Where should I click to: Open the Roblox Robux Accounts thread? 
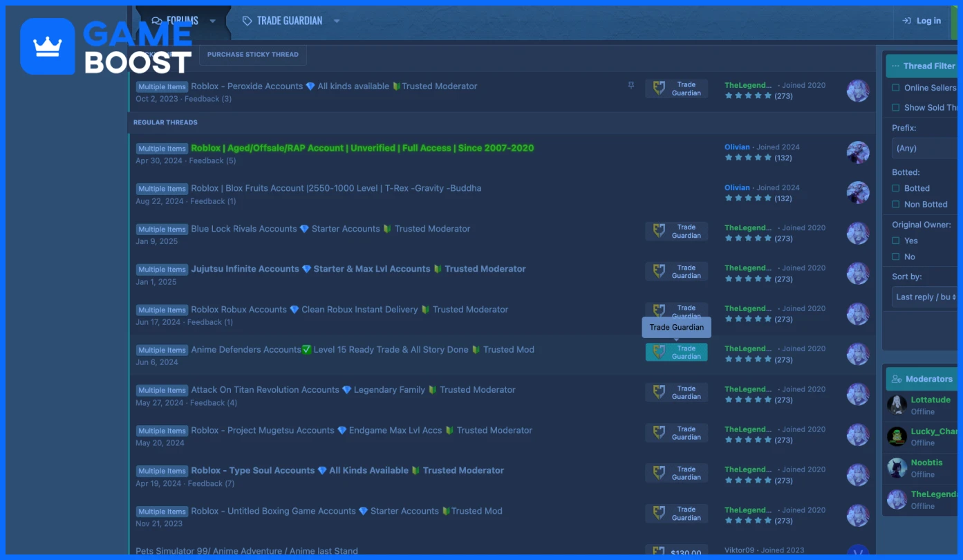[350, 310]
